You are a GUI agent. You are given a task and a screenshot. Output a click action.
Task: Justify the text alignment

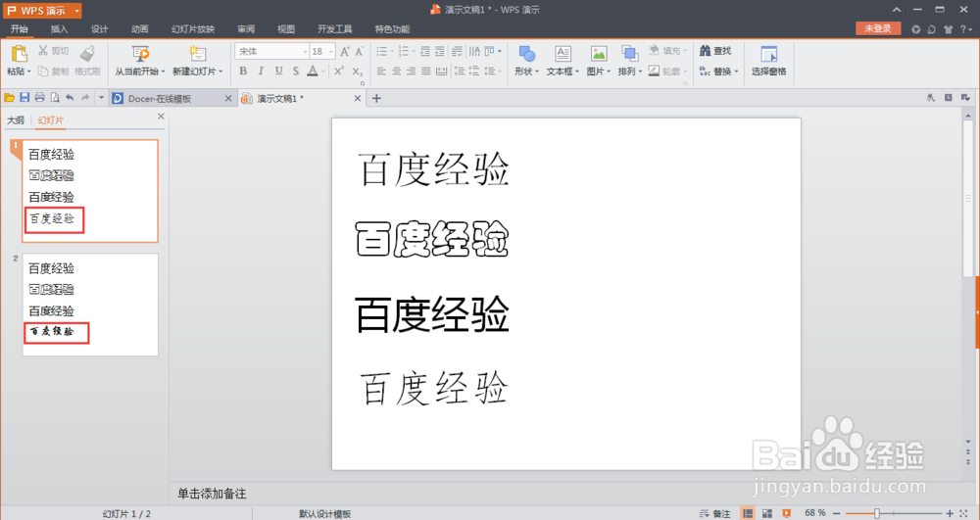[425, 71]
